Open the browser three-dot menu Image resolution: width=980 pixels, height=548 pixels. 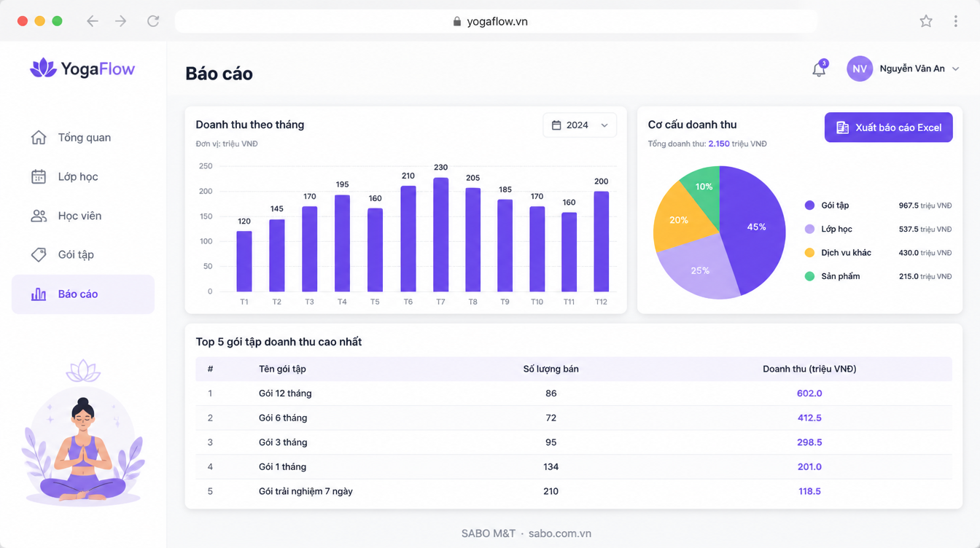pos(955,21)
